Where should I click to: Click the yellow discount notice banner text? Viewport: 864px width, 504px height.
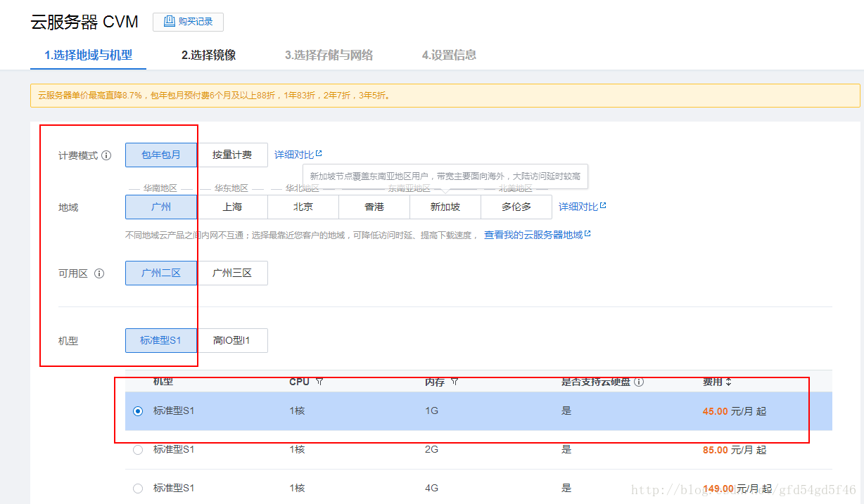214,96
